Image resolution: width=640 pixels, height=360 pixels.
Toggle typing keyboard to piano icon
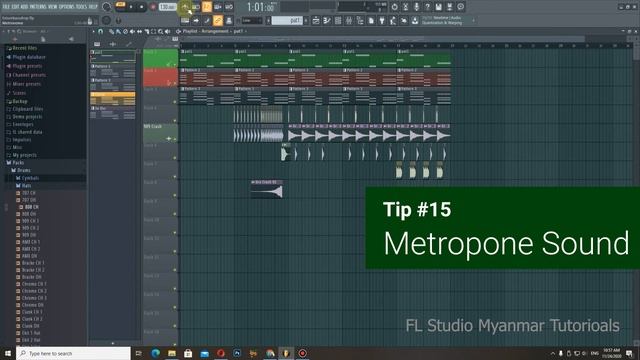coord(185,20)
